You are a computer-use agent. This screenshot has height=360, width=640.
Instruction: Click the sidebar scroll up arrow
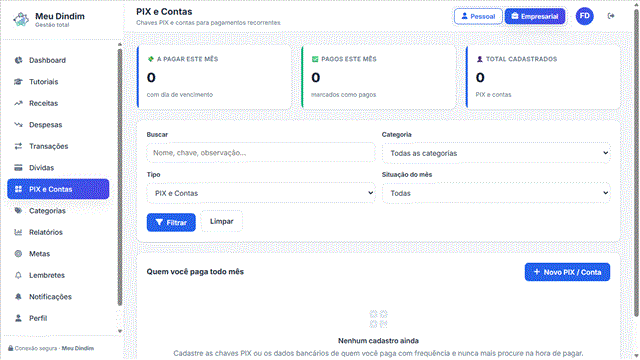pyautogui.click(x=120, y=44)
